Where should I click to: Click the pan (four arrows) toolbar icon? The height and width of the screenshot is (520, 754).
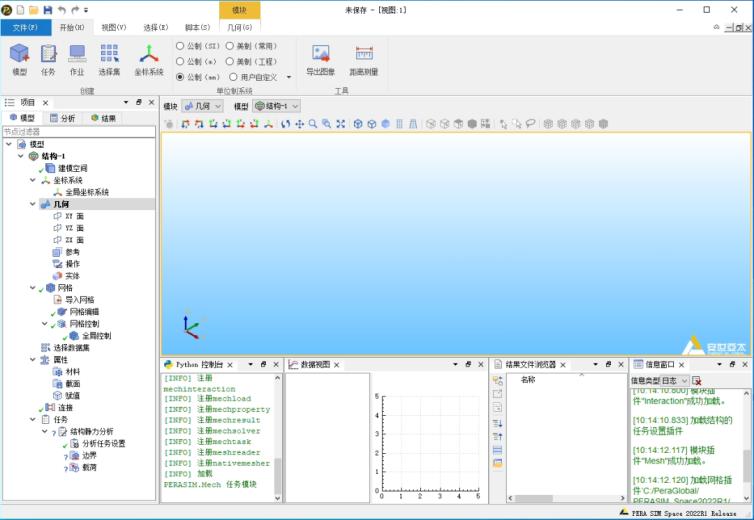[x=299, y=124]
